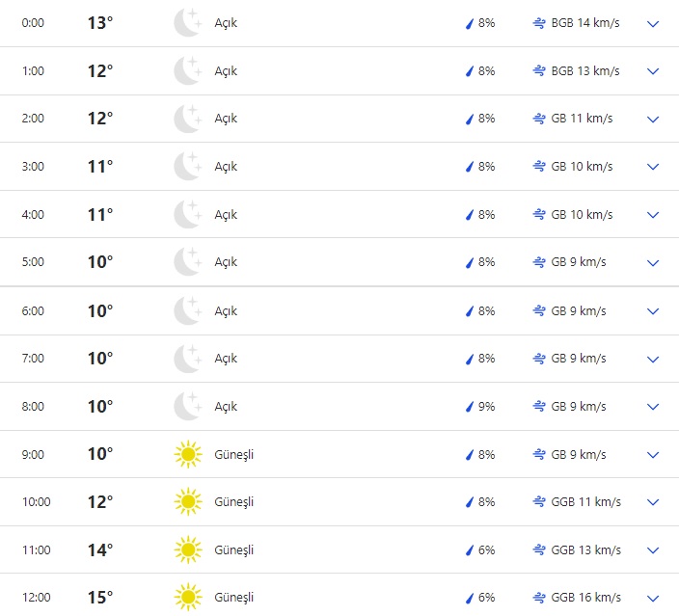Click the raindrop icon in 8:00 row
The width and height of the screenshot is (679, 616).
[470, 407]
